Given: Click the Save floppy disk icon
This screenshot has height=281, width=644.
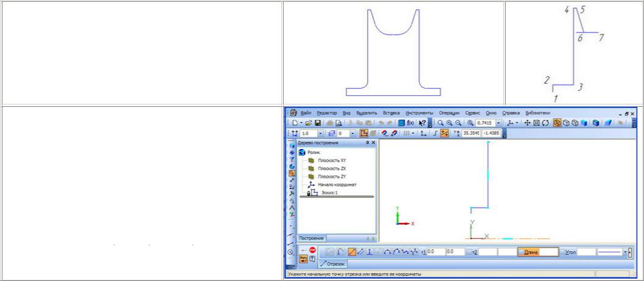Looking at the screenshot, I should pyautogui.click(x=318, y=123).
